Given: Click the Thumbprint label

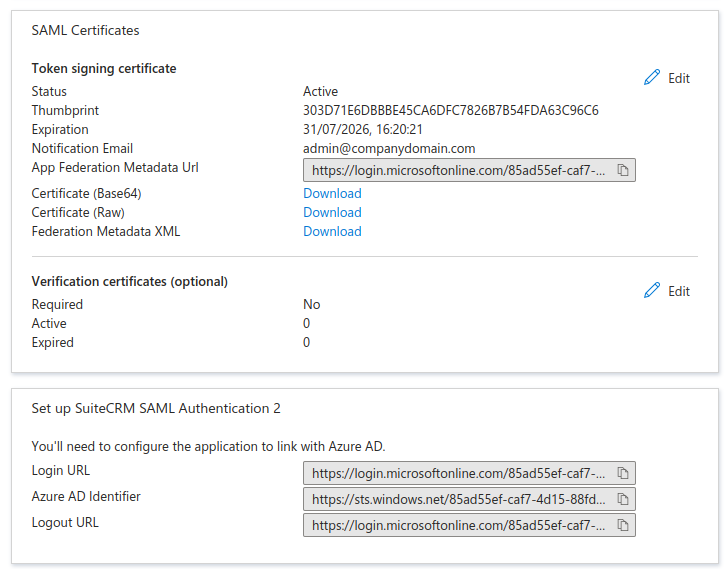Looking at the screenshot, I should [x=65, y=110].
